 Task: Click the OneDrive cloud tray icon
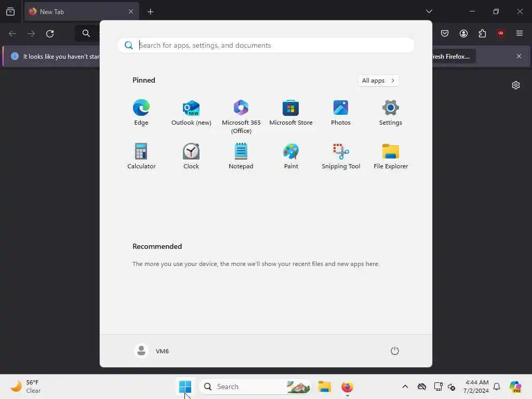422,387
